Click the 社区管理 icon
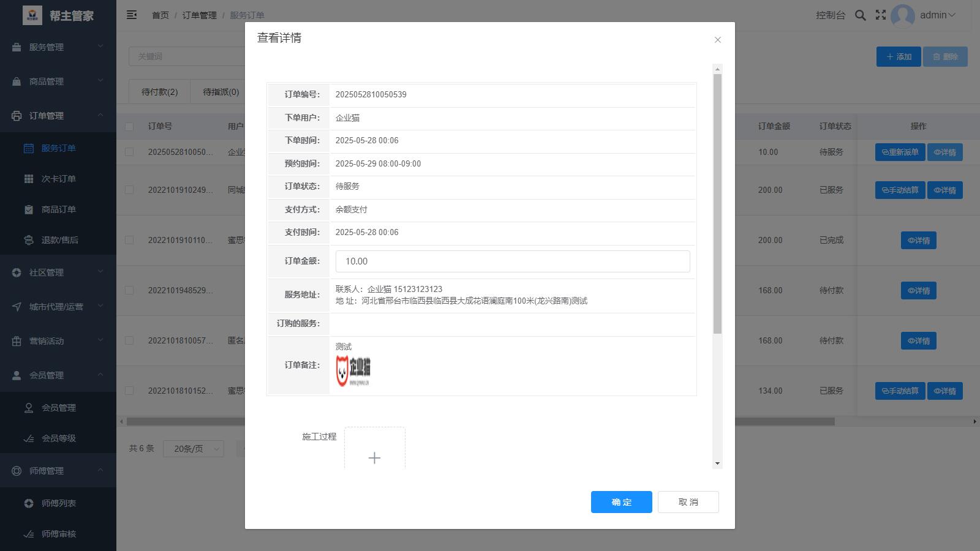 (17, 272)
